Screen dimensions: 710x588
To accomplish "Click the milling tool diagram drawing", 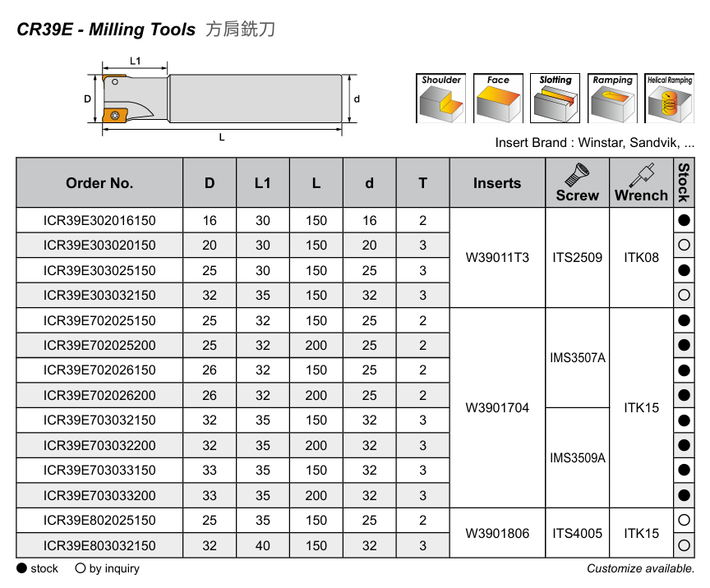I will click(223, 99).
